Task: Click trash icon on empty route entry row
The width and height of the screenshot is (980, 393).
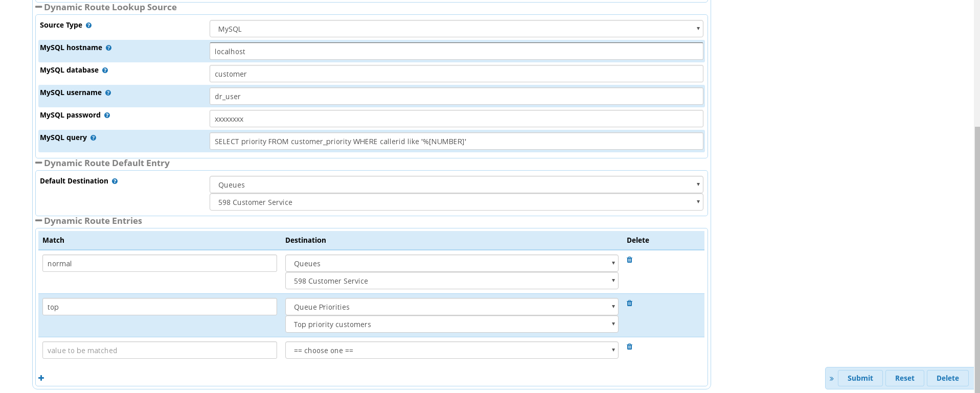Action: pyautogui.click(x=629, y=346)
